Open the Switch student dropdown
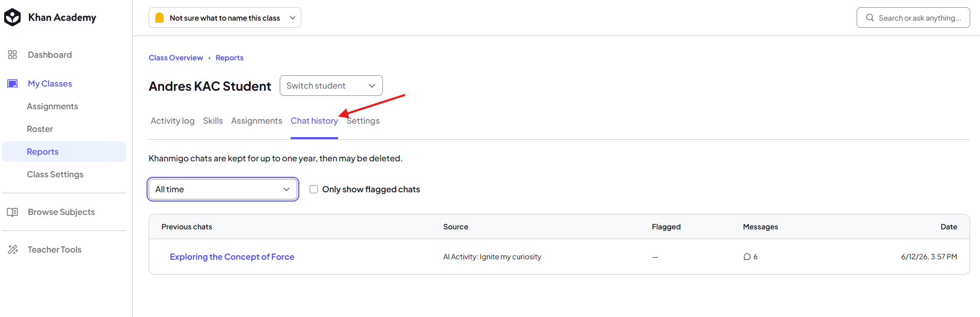This screenshot has width=980, height=317. [331, 86]
